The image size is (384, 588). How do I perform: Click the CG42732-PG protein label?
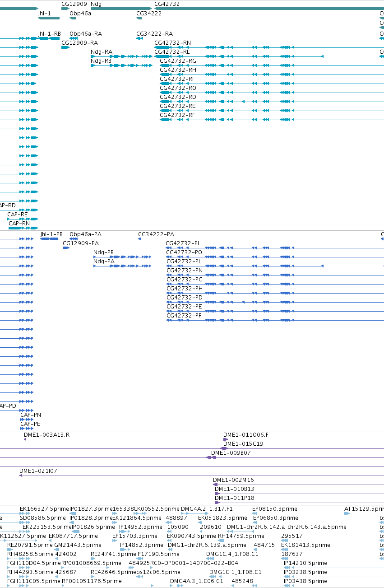tap(185, 280)
